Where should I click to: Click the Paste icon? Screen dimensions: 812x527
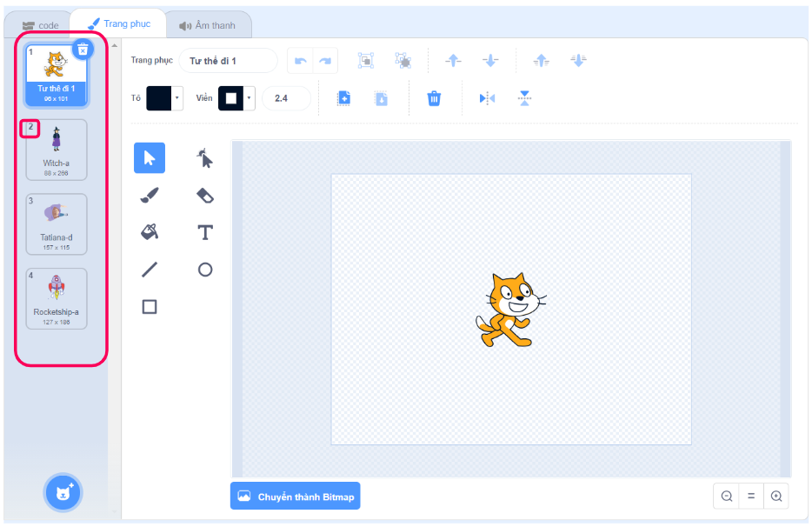[x=381, y=98]
